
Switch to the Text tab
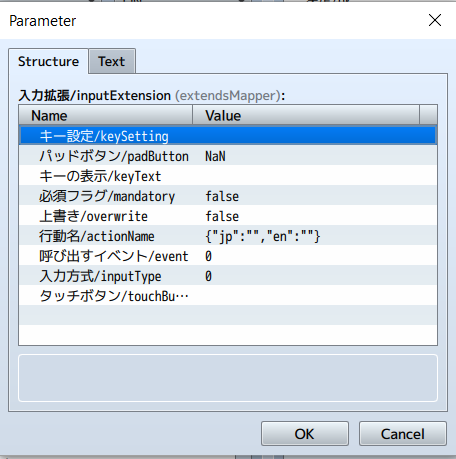[112, 61]
